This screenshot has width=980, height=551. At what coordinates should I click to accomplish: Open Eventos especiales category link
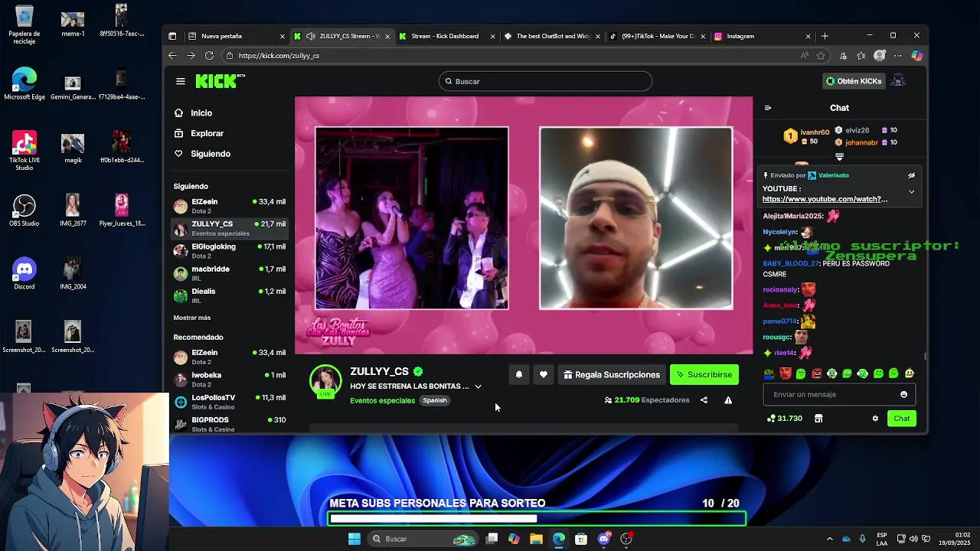click(x=382, y=401)
